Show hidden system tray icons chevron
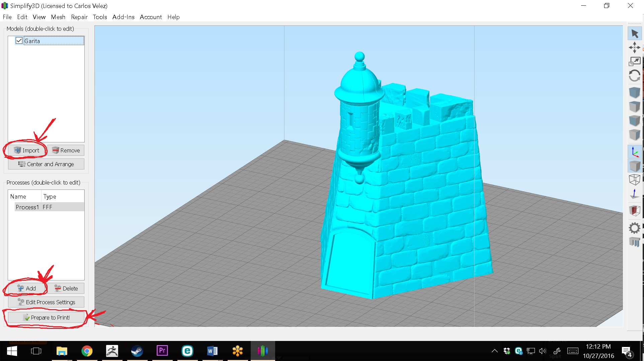 click(x=494, y=351)
